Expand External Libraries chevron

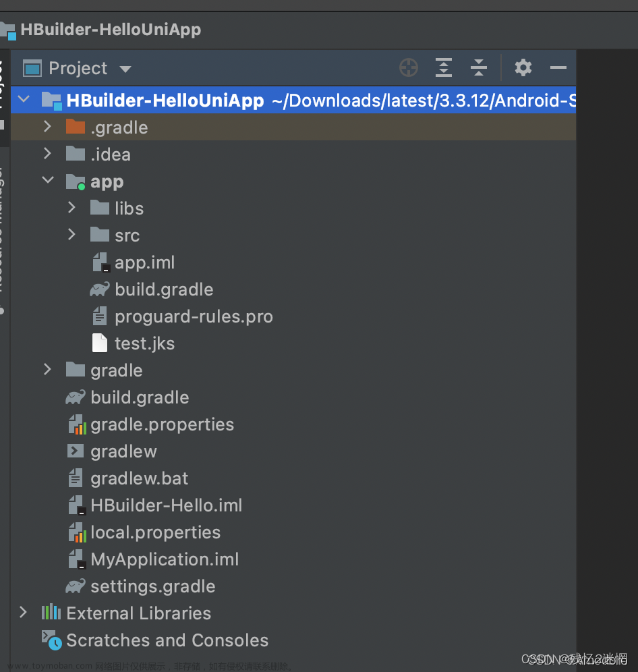23,613
